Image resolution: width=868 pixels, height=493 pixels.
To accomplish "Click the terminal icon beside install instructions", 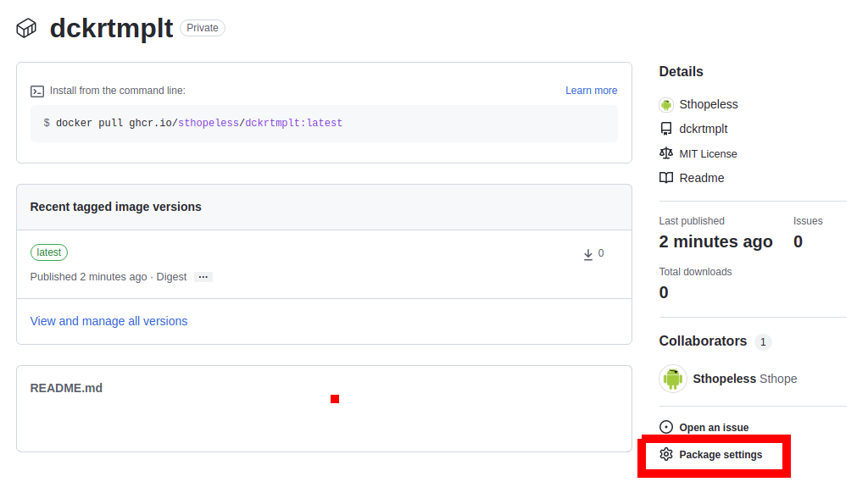I will (37, 91).
